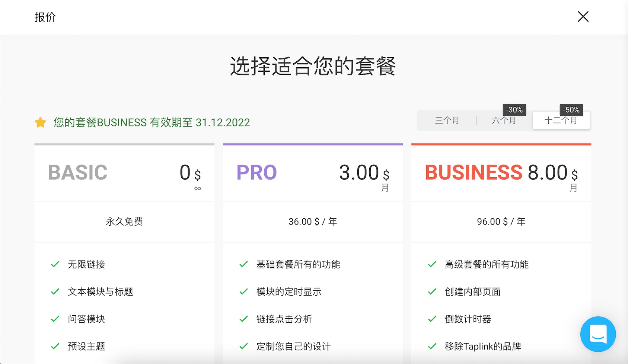This screenshot has height=364, width=628.
Task: Click the checkmark icon beside 高级套餐的所有功能
Action: click(x=432, y=264)
